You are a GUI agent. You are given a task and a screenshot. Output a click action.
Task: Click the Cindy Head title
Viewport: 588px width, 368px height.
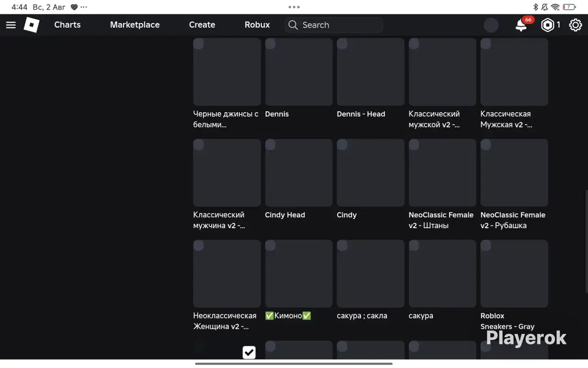(x=285, y=215)
